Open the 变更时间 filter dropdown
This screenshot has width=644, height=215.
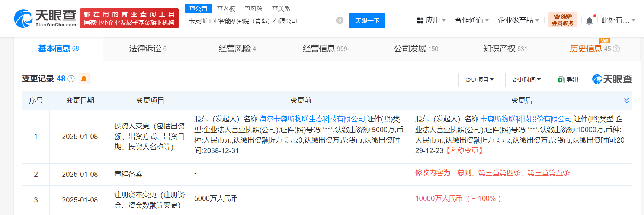tap(526, 80)
